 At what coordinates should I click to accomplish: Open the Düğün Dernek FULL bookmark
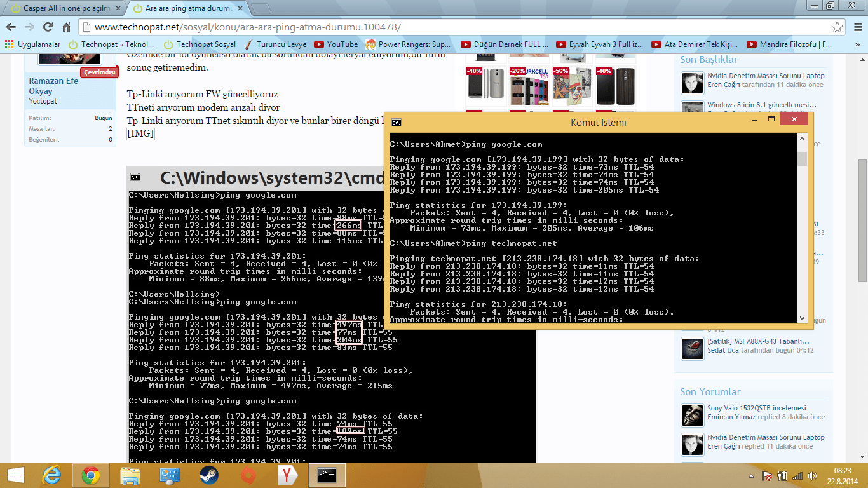(505, 44)
